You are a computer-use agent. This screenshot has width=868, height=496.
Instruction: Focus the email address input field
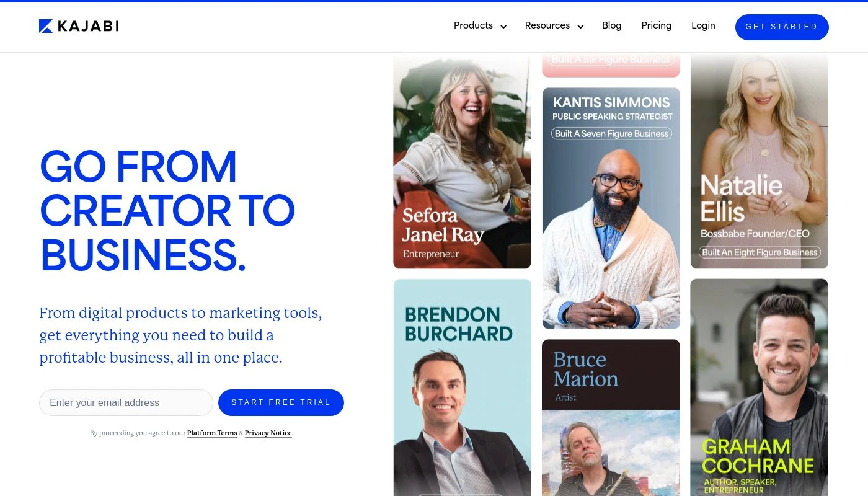point(126,402)
